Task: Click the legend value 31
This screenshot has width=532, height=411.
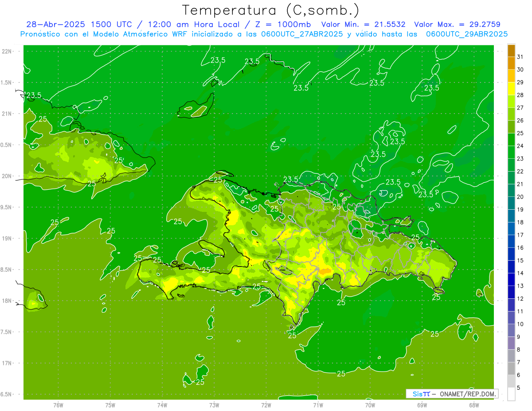Action: [520, 57]
